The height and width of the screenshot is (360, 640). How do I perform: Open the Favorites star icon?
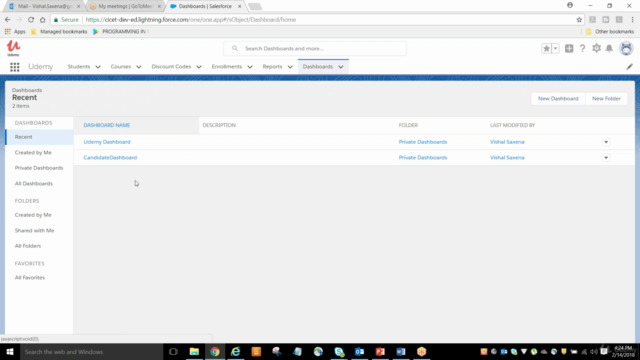click(546, 49)
